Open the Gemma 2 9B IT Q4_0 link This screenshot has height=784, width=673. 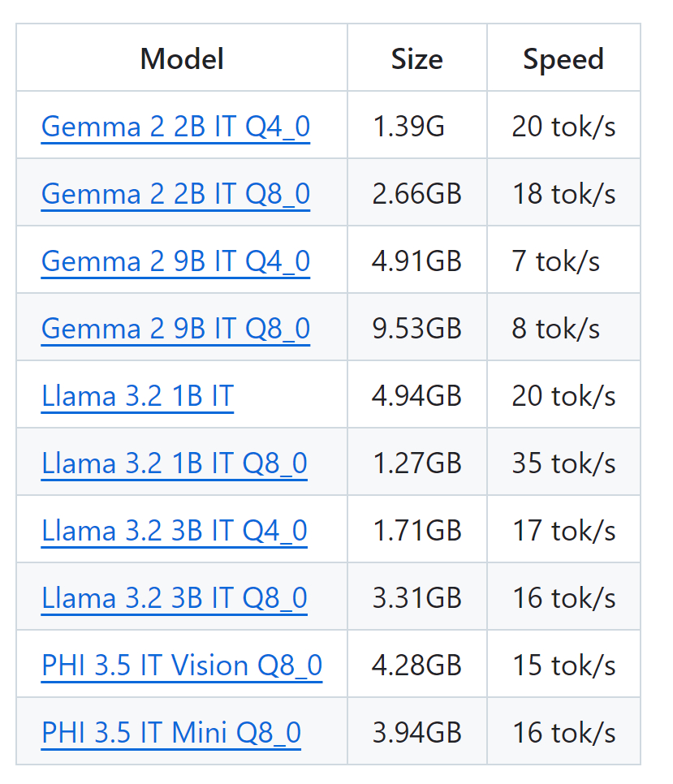pos(175,261)
